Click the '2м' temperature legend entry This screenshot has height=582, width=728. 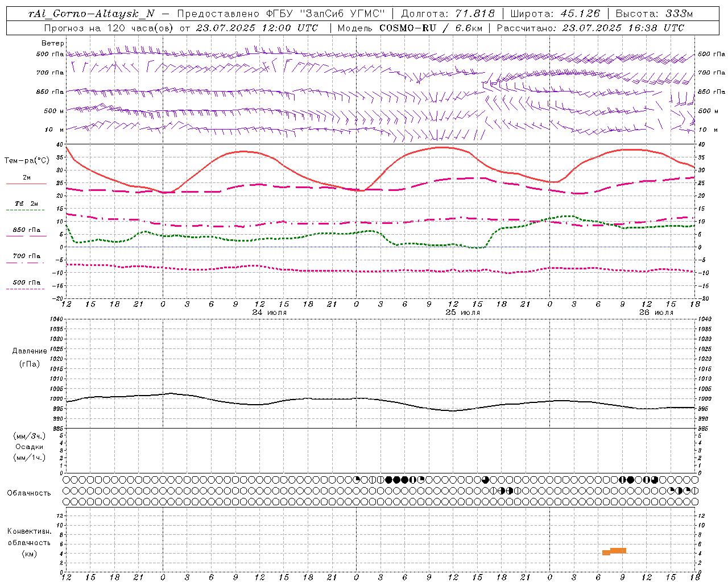coord(27,178)
